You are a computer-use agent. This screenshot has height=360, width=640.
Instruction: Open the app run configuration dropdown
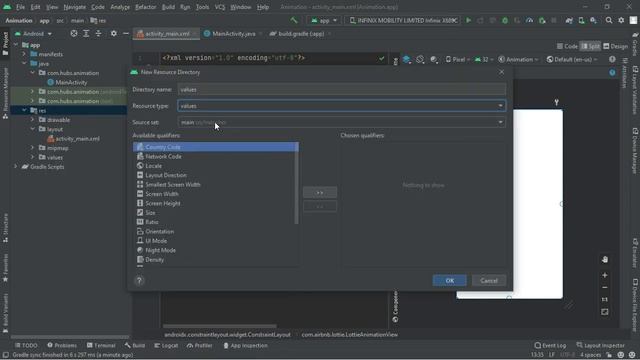pos(324,20)
